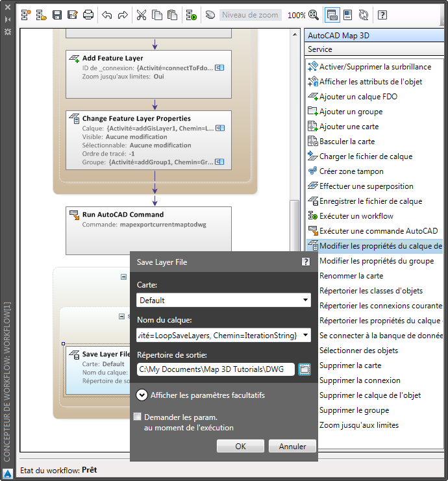Select Ajouter un calque FDO activity
448x481 pixels.
pyautogui.click(x=375, y=97)
